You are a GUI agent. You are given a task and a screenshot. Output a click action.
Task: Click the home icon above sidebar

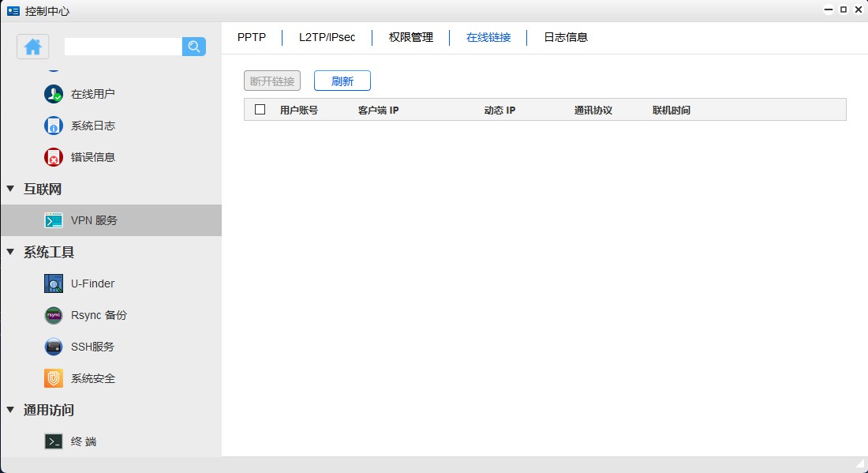32,47
